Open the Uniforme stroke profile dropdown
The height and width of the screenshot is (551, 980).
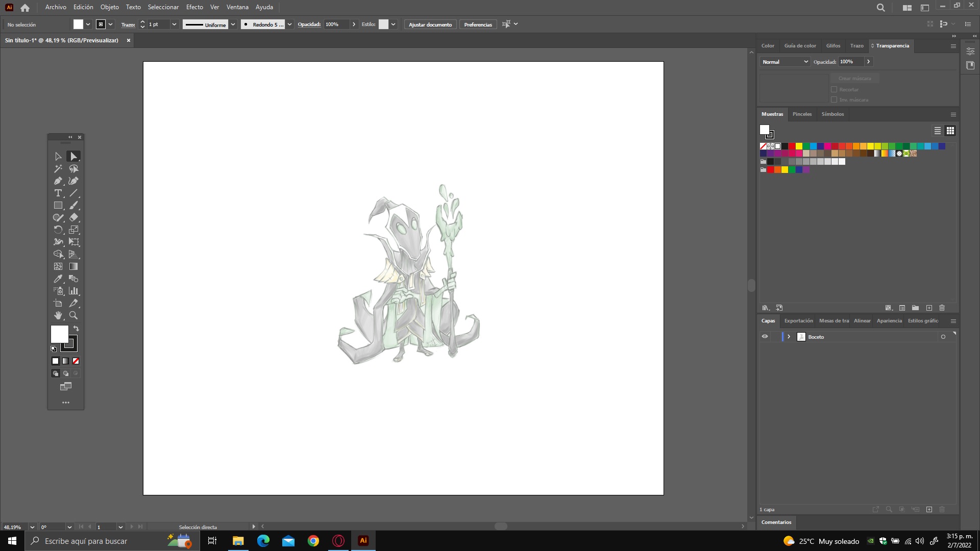pos(233,24)
